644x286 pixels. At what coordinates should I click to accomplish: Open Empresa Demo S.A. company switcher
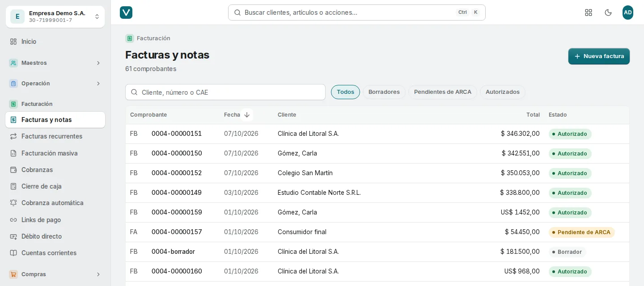coord(55,17)
